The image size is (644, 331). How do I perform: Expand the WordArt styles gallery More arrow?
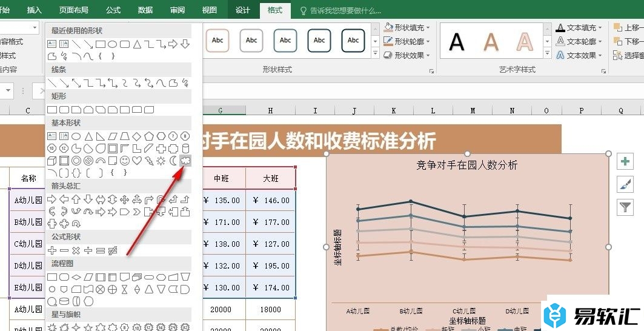(547, 53)
